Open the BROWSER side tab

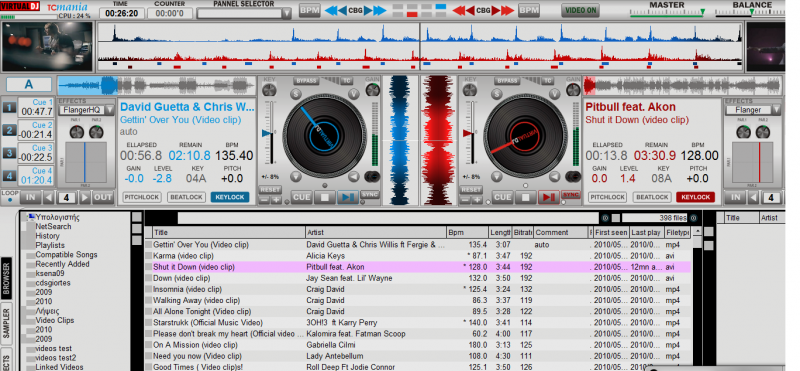click(7, 279)
